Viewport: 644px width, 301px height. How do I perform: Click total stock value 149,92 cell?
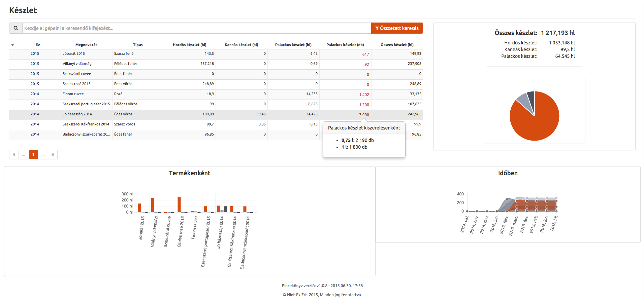[x=415, y=53]
